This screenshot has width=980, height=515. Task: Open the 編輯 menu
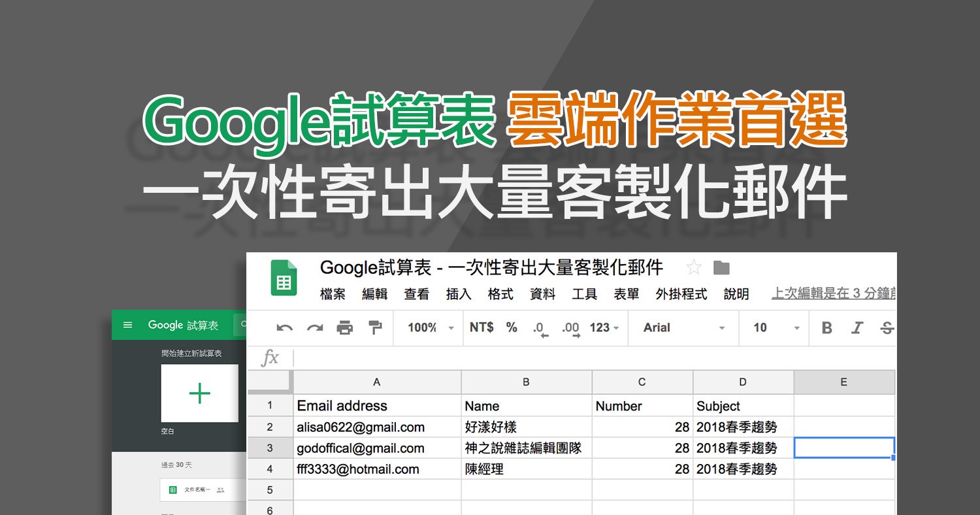(x=374, y=294)
